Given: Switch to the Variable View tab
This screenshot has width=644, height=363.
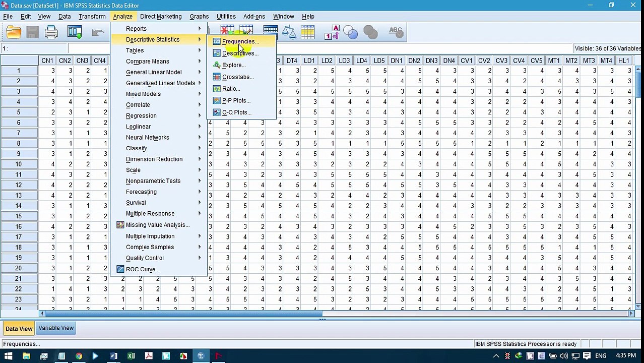Looking at the screenshot, I should [56, 328].
